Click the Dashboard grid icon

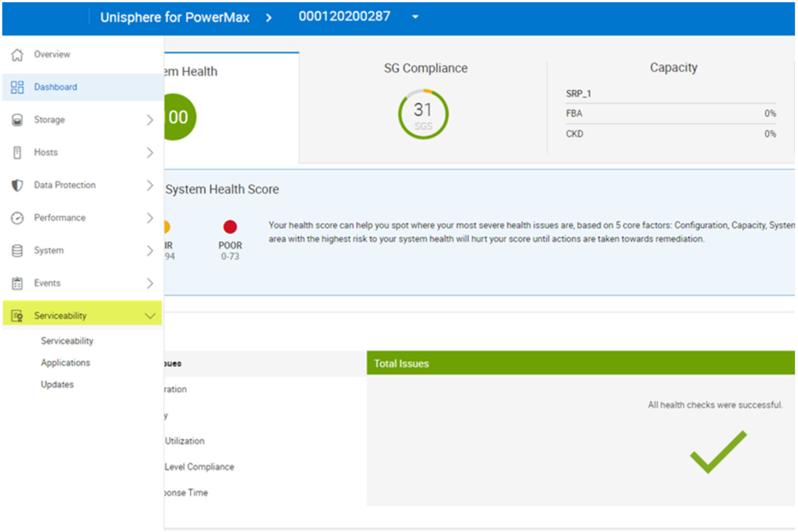click(17, 87)
